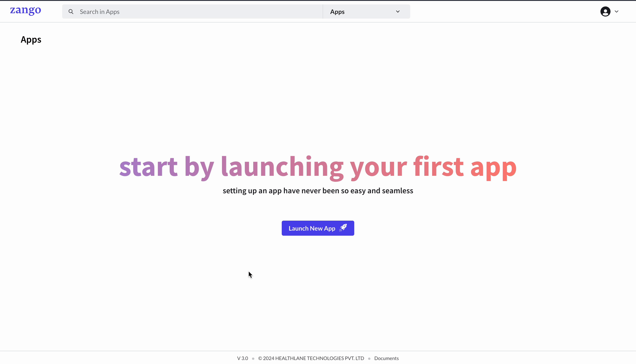Expand the account menu dropdown arrow
The height and width of the screenshot is (364, 636).
pos(616,11)
